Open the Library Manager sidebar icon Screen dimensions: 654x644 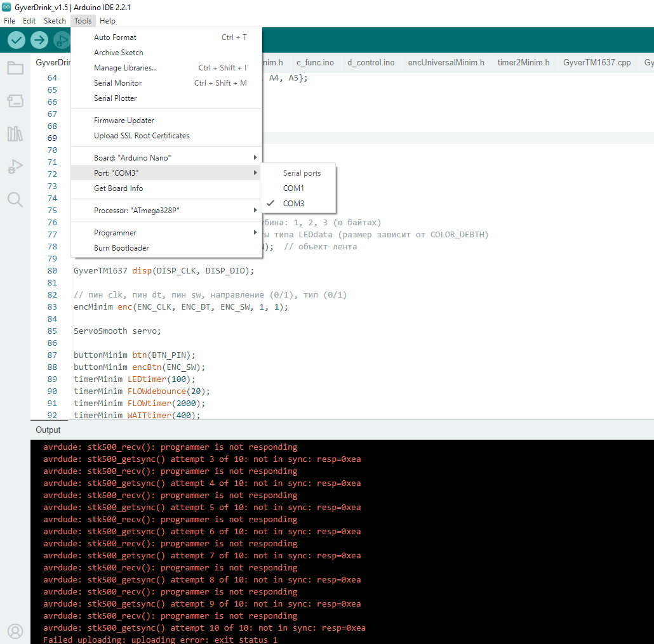[x=15, y=134]
